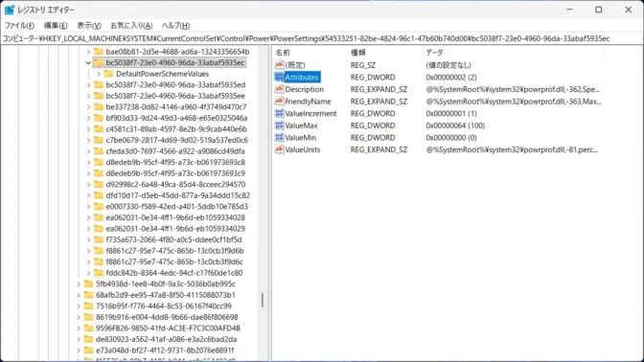Select the Attributes DWORD value icon

[279, 78]
